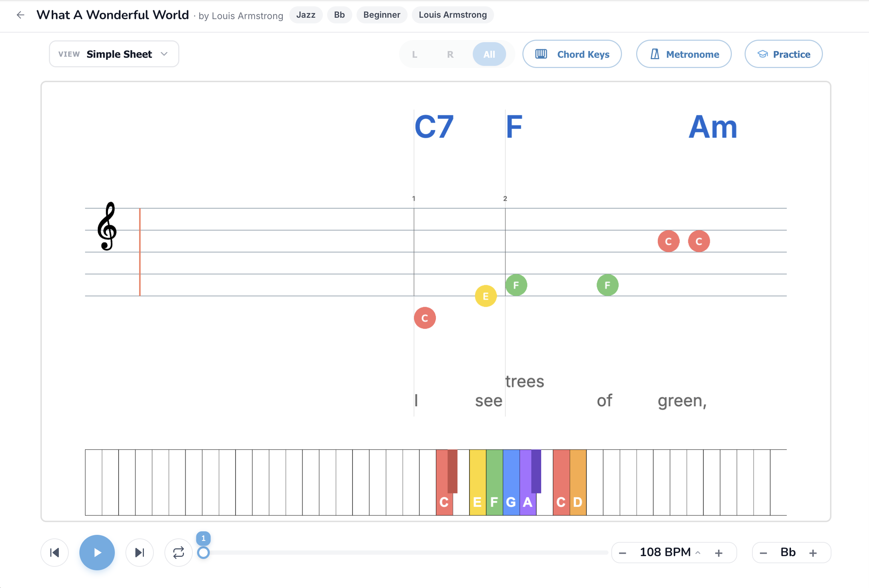Expand the 108 BPM tempo chevron

(x=698, y=553)
